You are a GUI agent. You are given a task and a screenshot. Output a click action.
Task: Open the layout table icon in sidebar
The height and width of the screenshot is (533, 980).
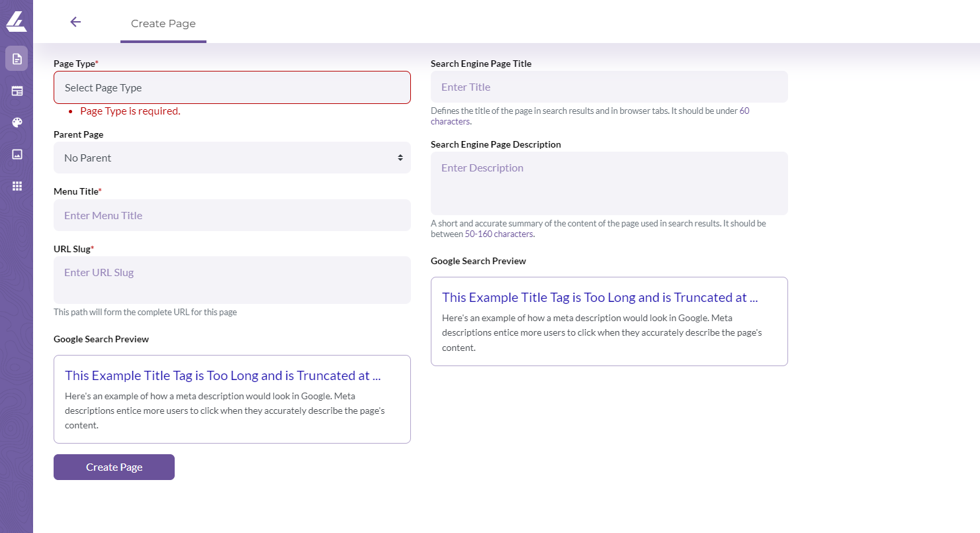tap(17, 91)
